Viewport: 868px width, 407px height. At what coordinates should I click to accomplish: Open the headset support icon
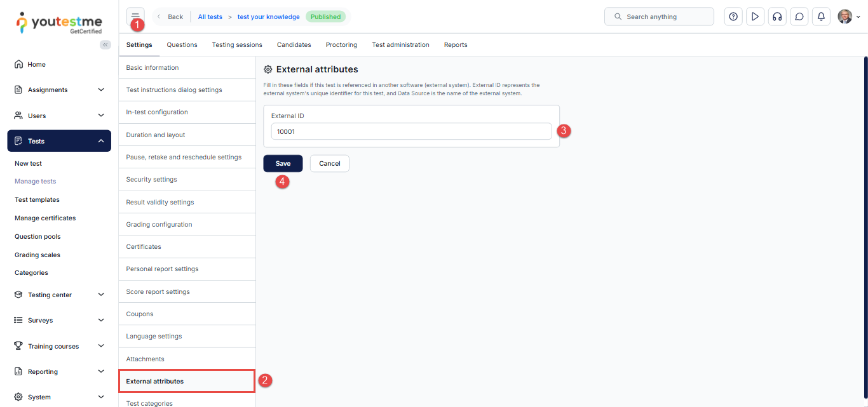coord(776,17)
